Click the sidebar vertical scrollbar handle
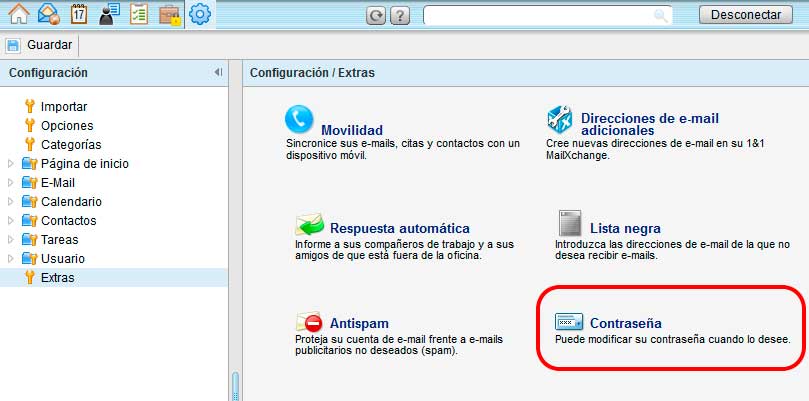Image resolution: width=809 pixels, height=401 pixels. pos(235,386)
